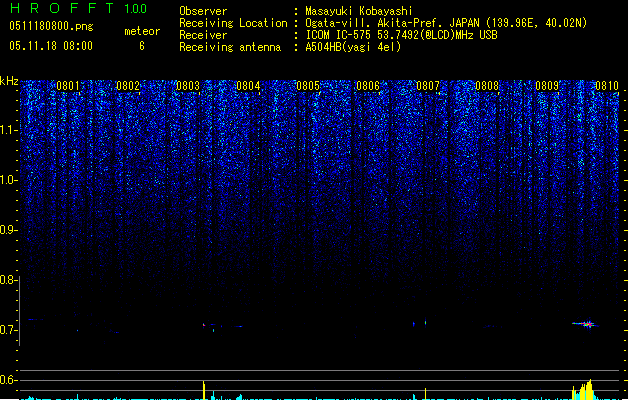Click the 0805 time marker

tap(308, 86)
